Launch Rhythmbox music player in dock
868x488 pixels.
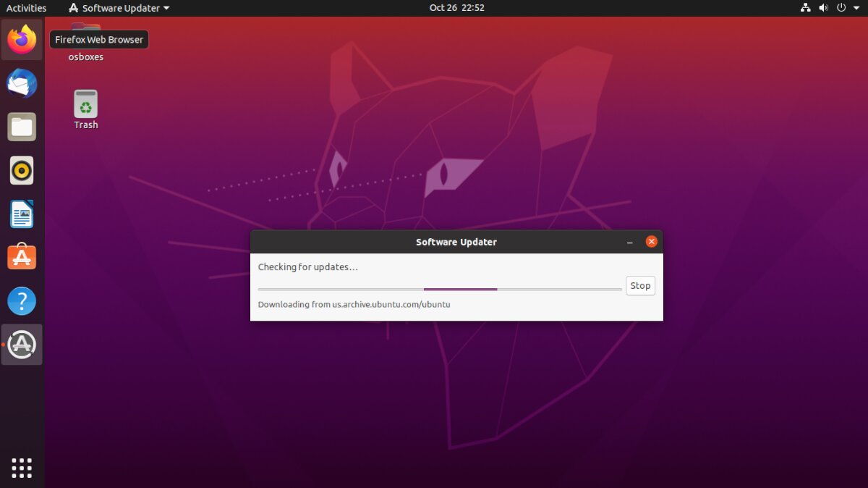point(22,171)
